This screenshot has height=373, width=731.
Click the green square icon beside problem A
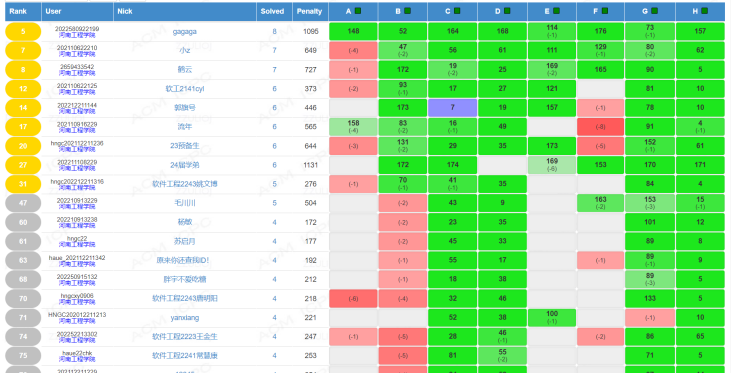pyautogui.click(x=358, y=11)
